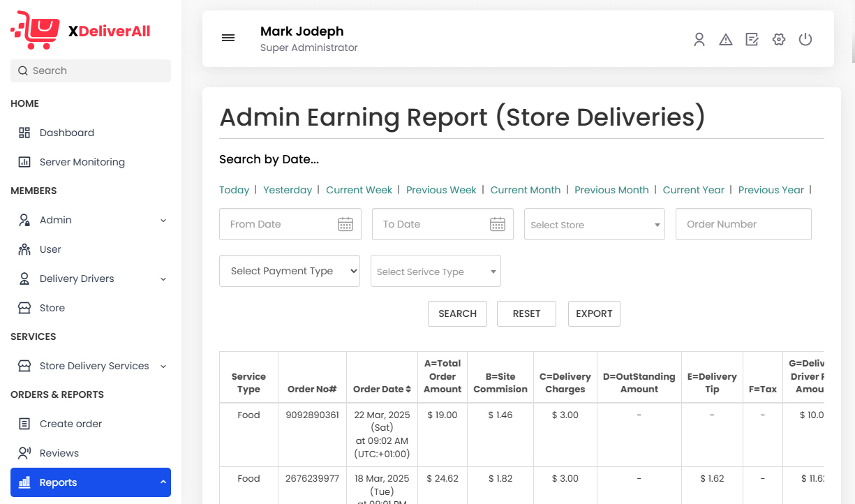Click the magnifier icon in sidebar search
Viewport: 855px width, 504px height.
tap(23, 71)
